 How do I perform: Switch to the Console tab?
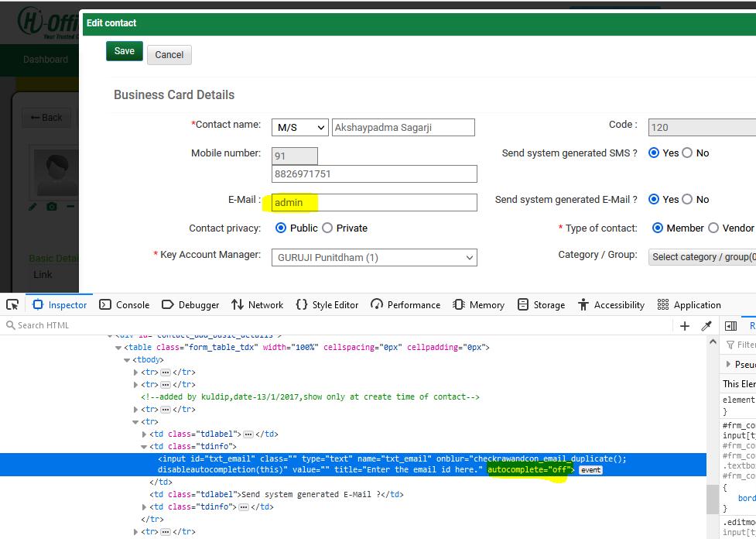click(124, 304)
